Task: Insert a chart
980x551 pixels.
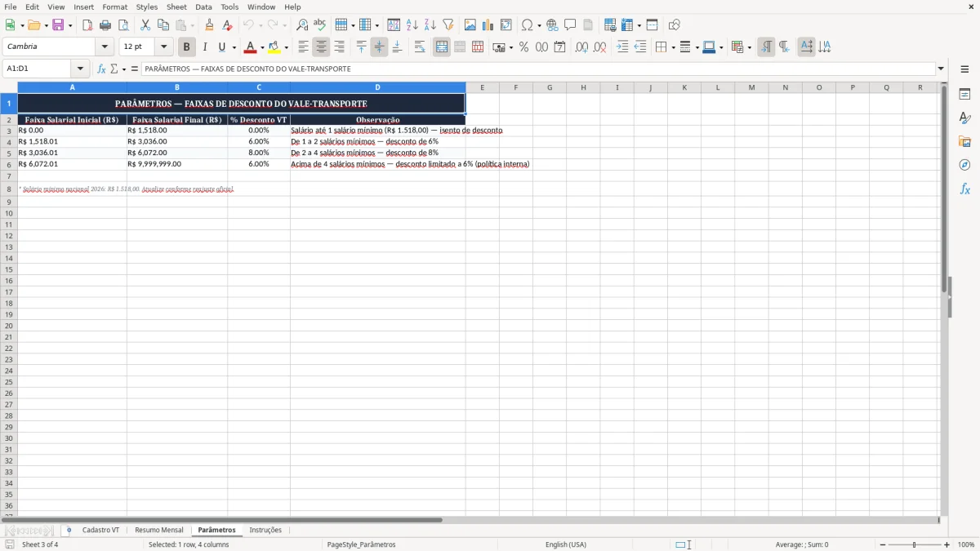Action: [x=488, y=25]
